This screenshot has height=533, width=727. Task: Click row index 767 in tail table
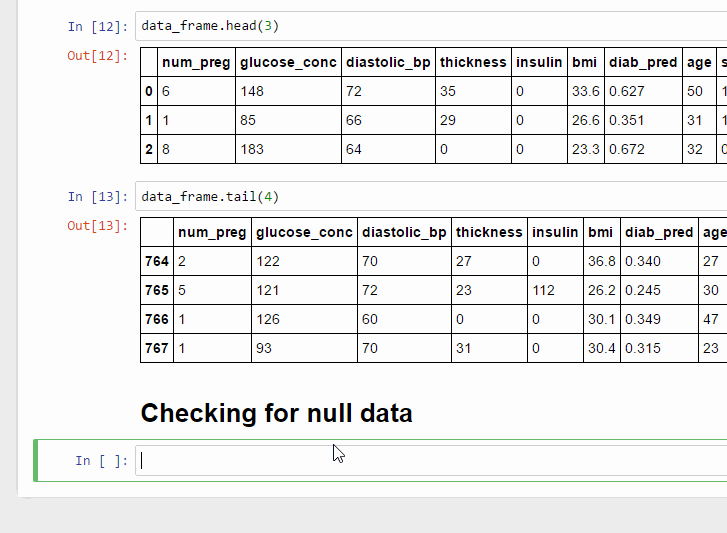click(157, 348)
